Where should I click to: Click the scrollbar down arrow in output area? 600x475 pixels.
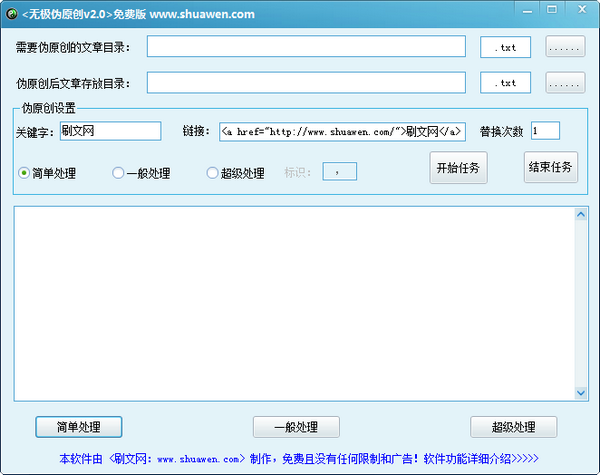point(581,393)
